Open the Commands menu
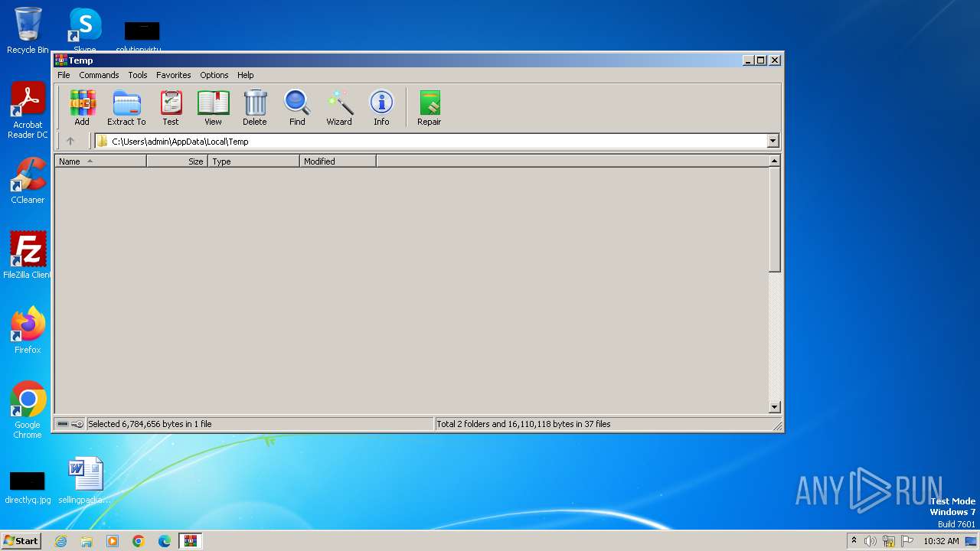980x551 pixels. pyautogui.click(x=99, y=75)
